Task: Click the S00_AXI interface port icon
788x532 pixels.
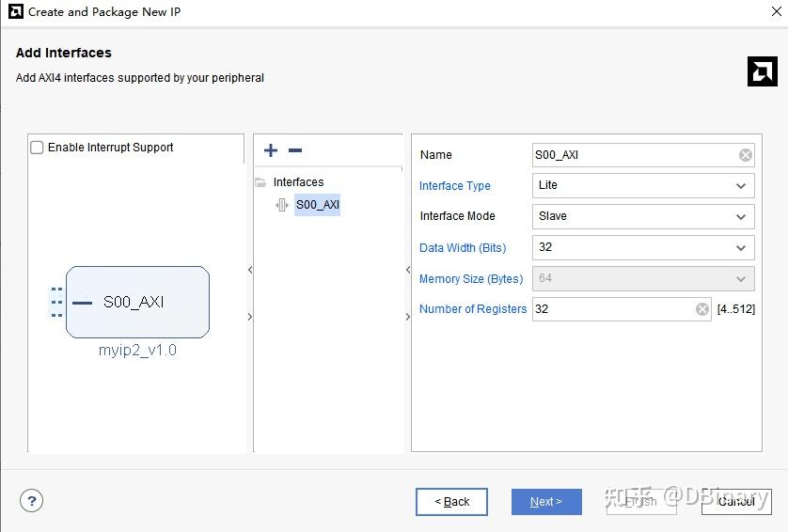Action: pyautogui.click(x=282, y=205)
